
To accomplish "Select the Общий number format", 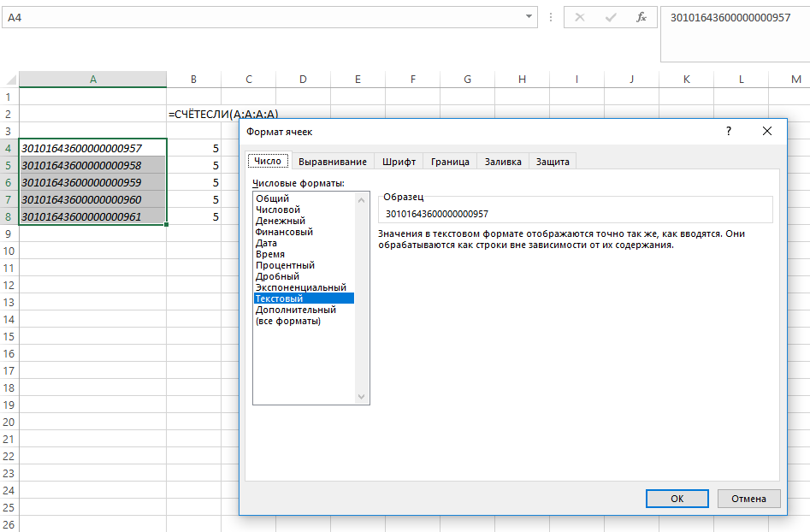I will coord(304,198).
